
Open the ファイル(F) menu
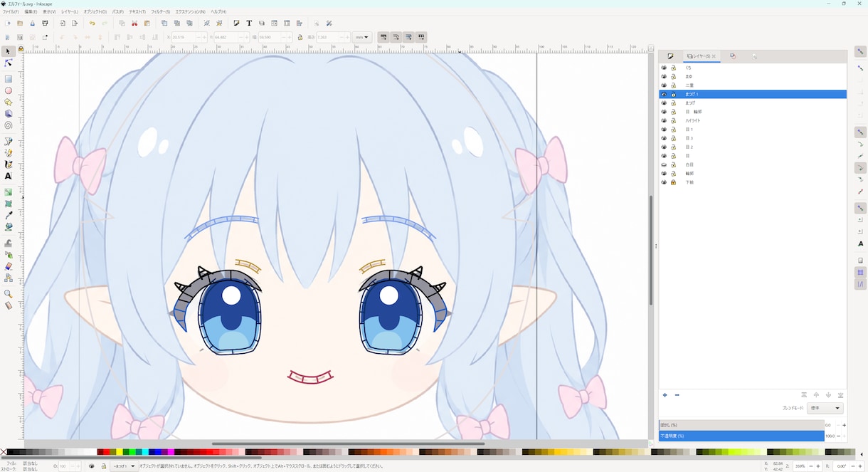pyautogui.click(x=10, y=12)
